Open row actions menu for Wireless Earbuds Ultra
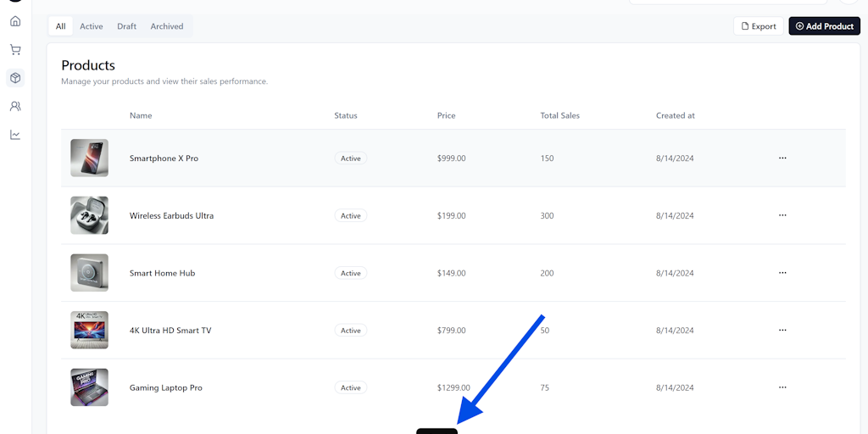This screenshot has height=434, width=868. tap(782, 215)
